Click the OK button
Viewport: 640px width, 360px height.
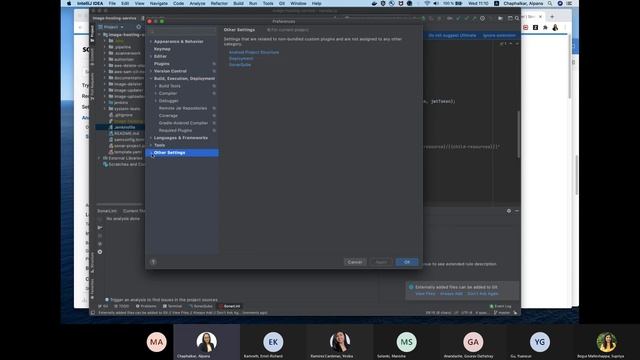[407, 262]
